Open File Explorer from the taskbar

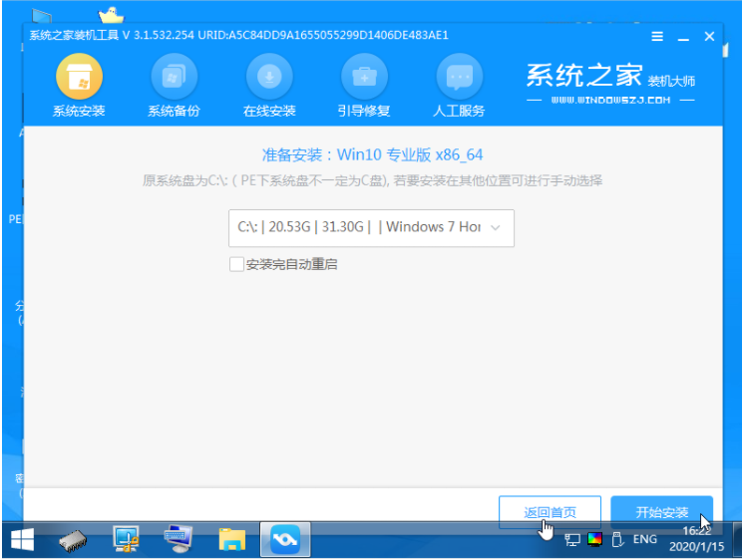pyautogui.click(x=231, y=540)
